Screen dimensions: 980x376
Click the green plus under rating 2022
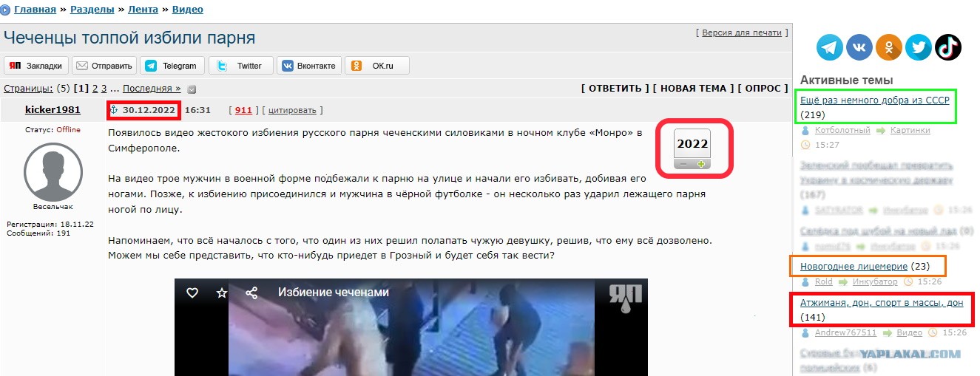[x=702, y=164]
